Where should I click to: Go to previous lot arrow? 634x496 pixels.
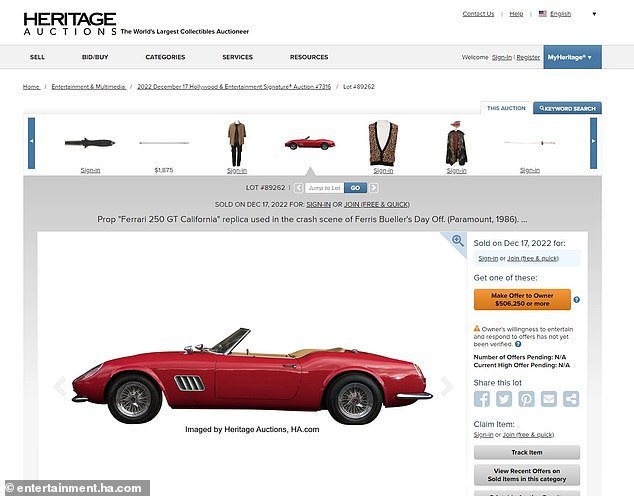(298, 188)
